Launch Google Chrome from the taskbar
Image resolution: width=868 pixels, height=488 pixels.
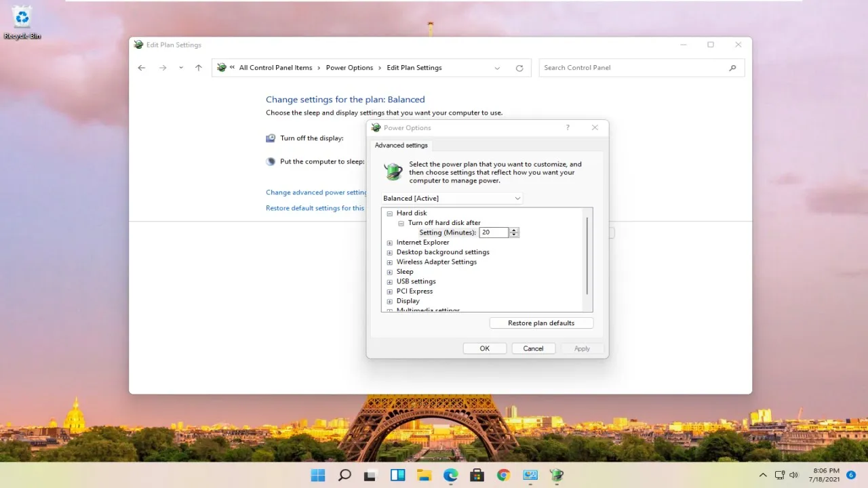[503, 475]
